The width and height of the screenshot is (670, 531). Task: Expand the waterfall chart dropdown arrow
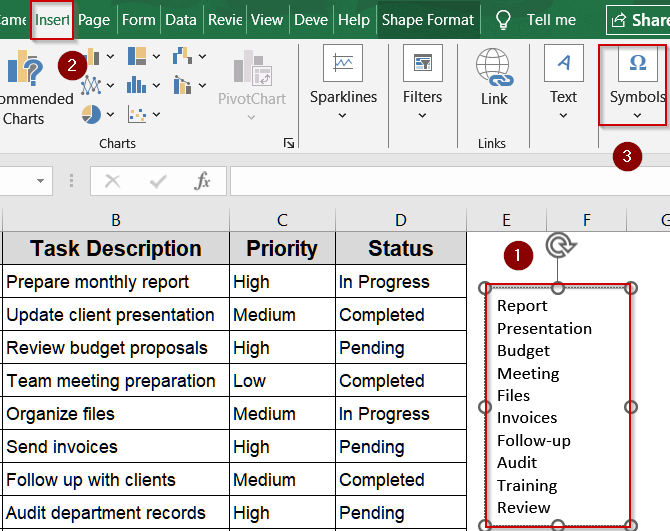pyautogui.click(x=202, y=56)
